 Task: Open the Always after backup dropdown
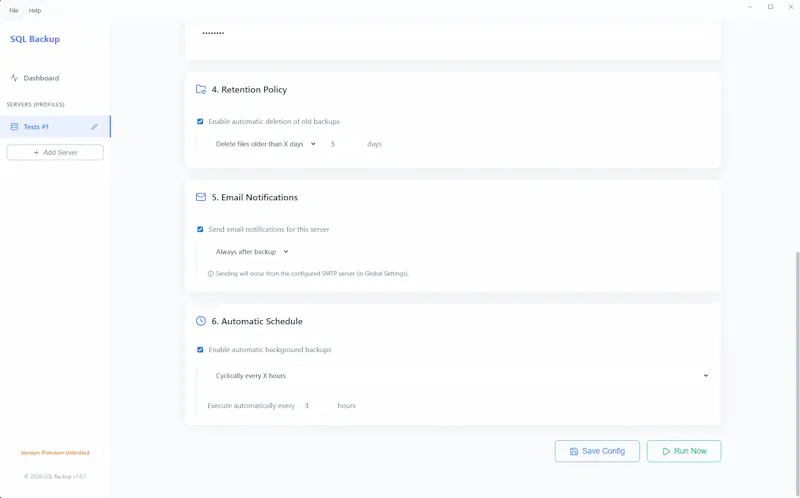[252, 252]
